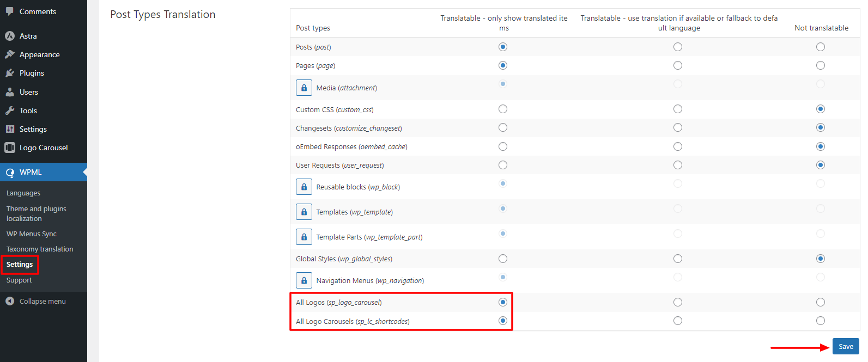
Task: Set All Logos to Not translatable
Action: point(821,302)
